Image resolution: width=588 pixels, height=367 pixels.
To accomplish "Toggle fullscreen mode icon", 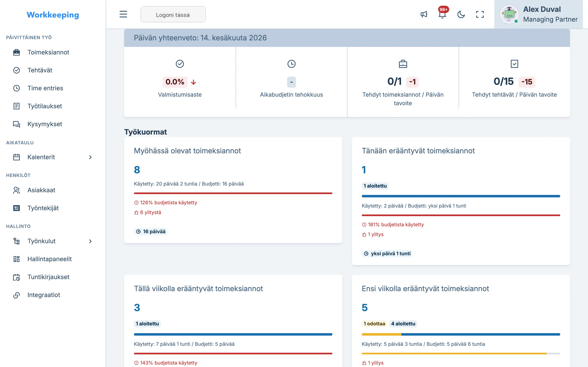I will [480, 14].
